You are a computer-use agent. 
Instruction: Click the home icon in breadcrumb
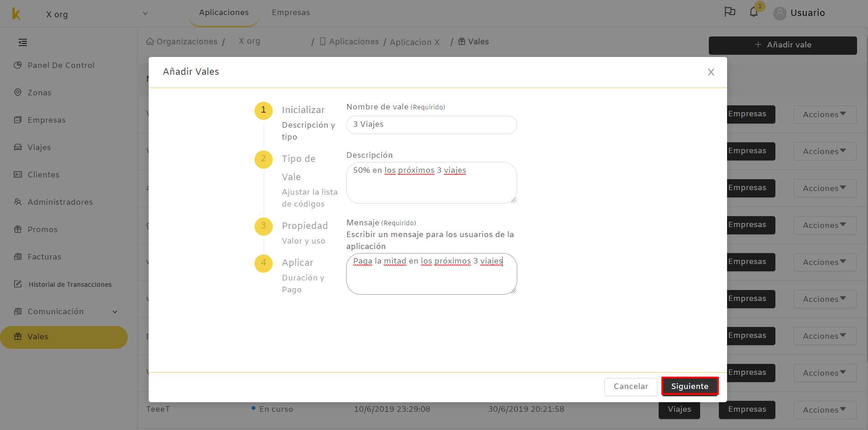click(150, 41)
